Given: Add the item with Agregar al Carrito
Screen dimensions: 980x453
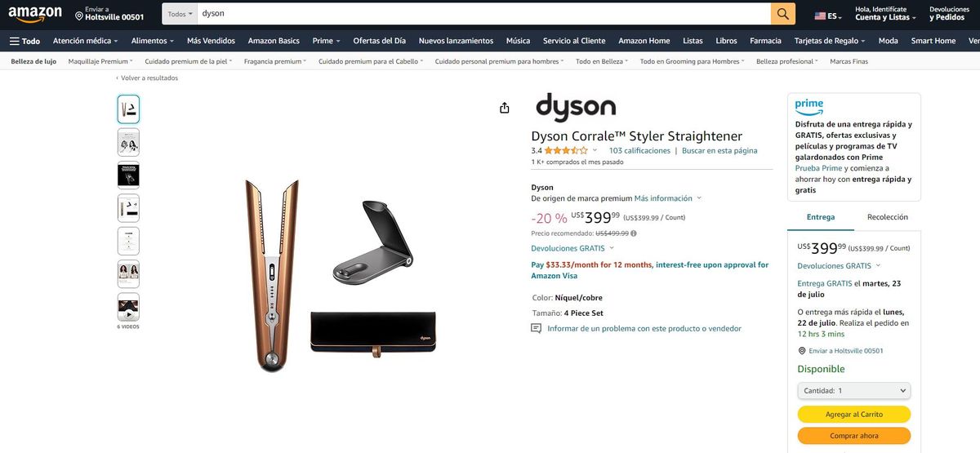Looking at the screenshot, I should coord(853,415).
